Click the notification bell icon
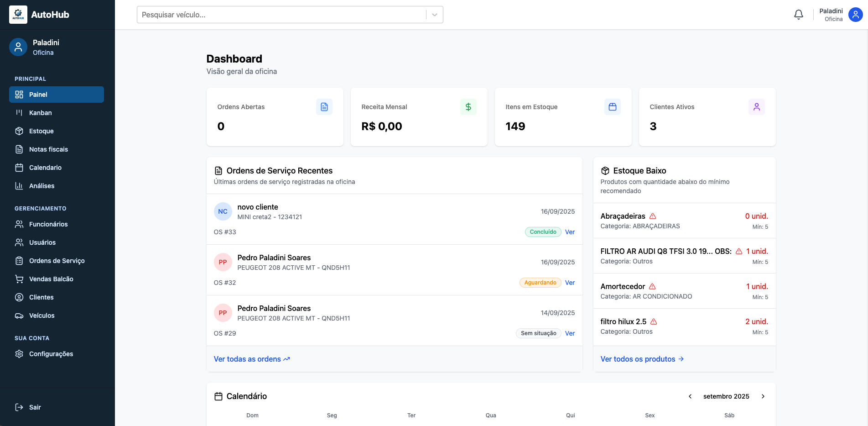 (x=798, y=14)
